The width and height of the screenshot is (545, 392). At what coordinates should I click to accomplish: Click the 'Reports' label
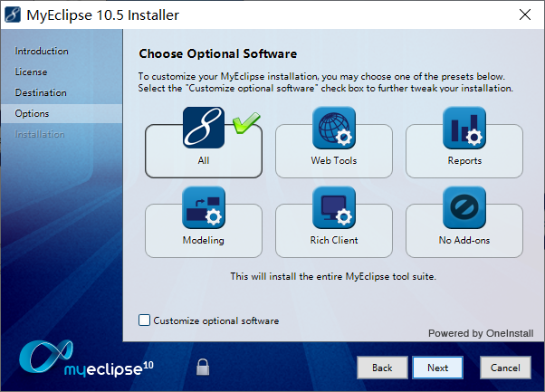click(x=464, y=160)
